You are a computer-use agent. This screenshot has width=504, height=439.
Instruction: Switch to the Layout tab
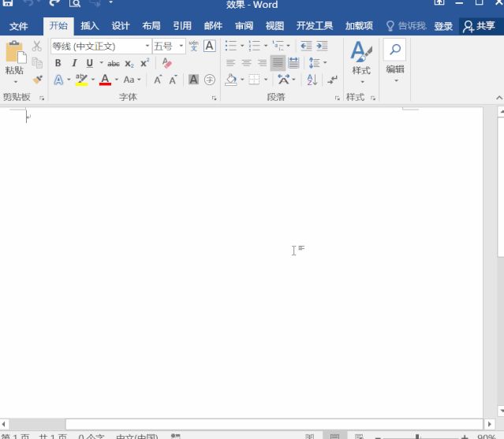point(151,26)
